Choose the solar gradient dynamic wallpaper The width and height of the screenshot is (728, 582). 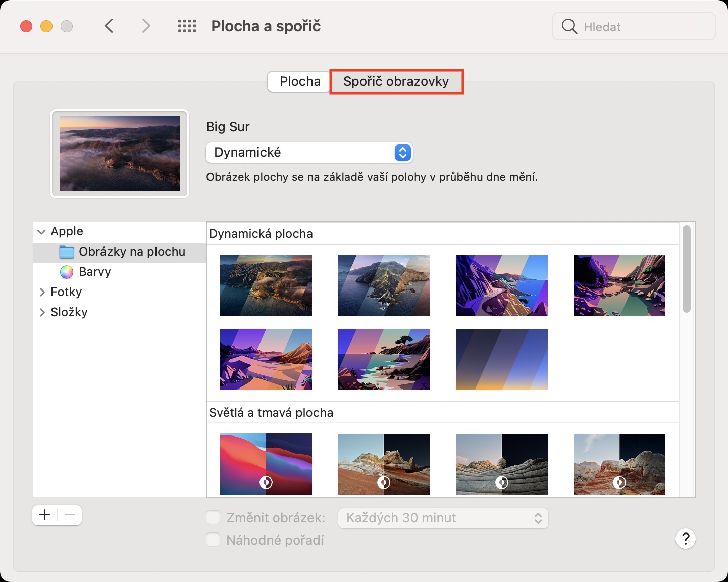coord(502,359)
